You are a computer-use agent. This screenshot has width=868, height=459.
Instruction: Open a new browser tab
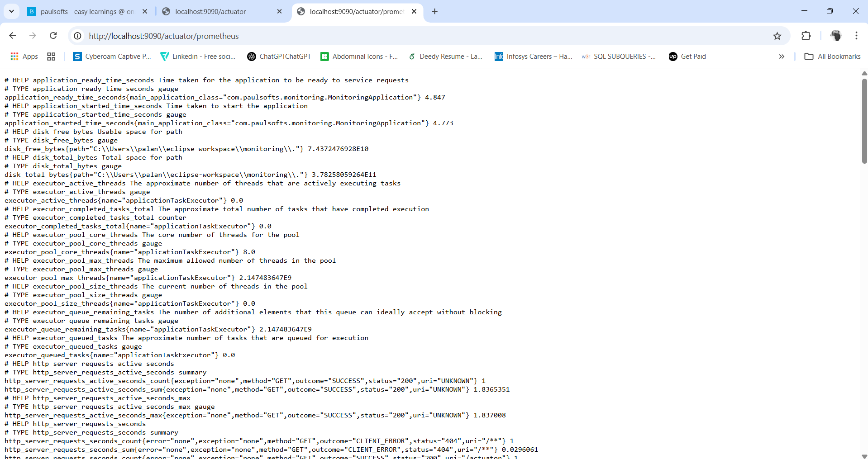tap(434, 12)
